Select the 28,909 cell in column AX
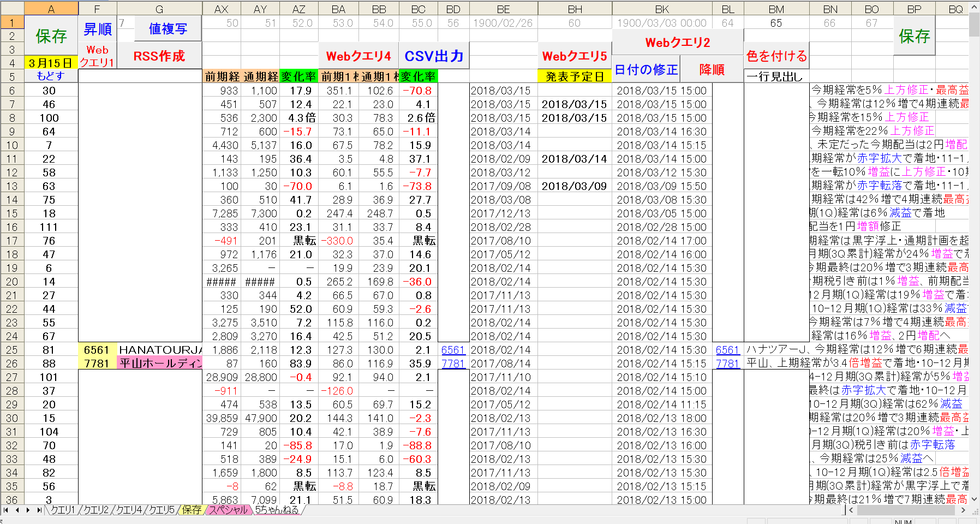 [222, 377]
